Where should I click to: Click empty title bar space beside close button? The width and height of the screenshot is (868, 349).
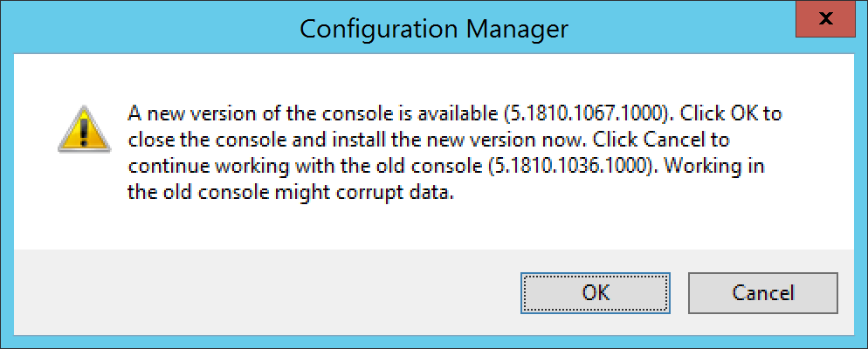coord(681,28)
